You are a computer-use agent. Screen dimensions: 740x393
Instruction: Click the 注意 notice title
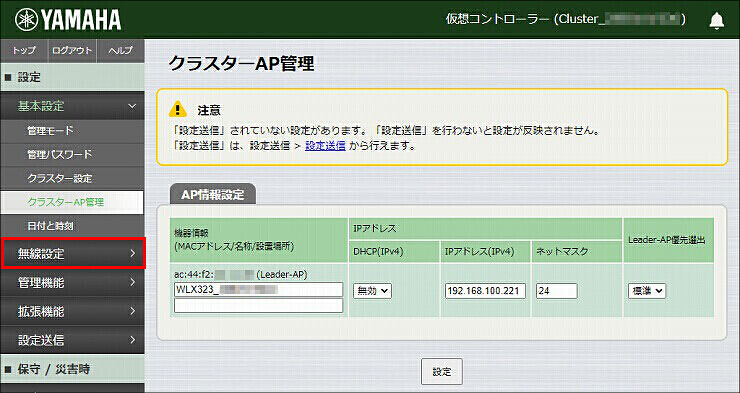coord(209,110)
